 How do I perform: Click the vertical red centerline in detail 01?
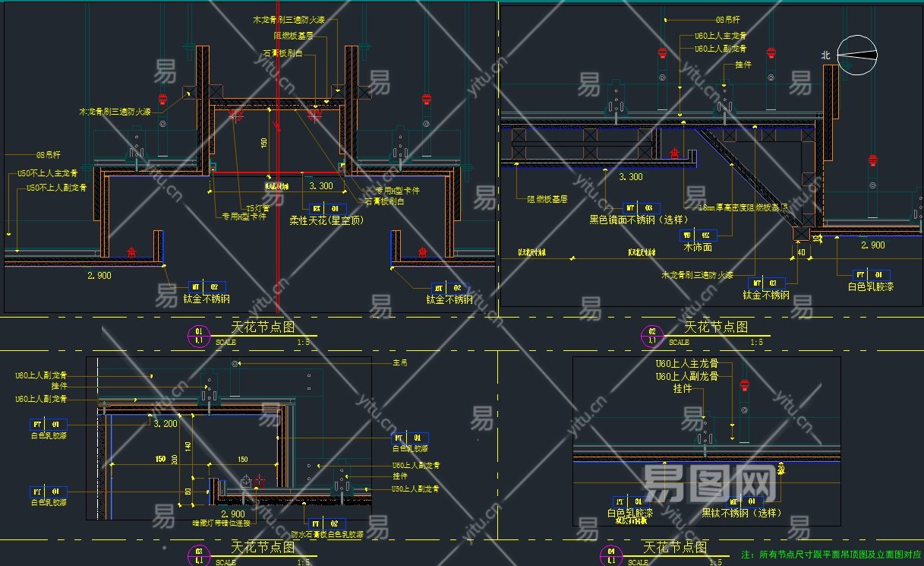tap(279, 156)
